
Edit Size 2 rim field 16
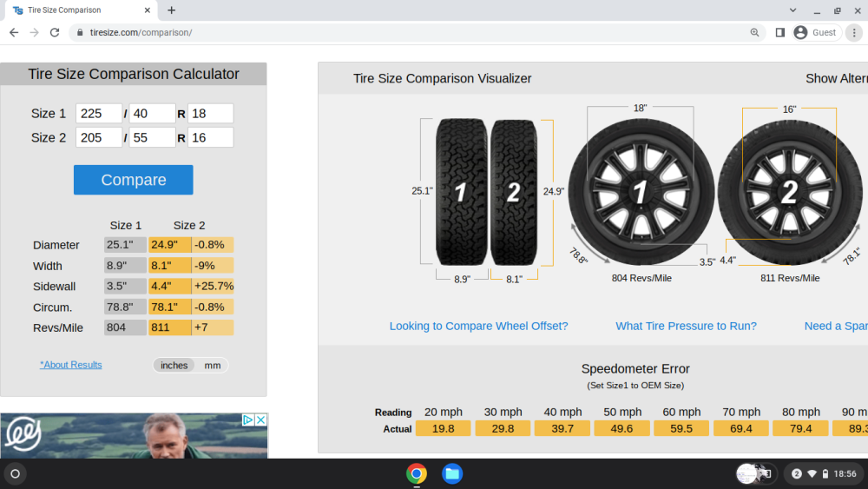(210, 137)
